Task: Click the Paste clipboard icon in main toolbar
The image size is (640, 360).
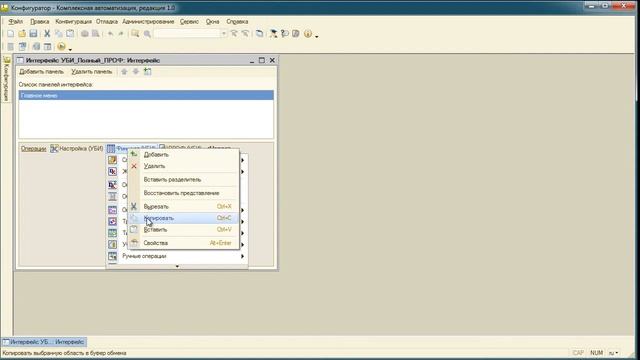Action: pyautogui.click(x=70, y=34)
